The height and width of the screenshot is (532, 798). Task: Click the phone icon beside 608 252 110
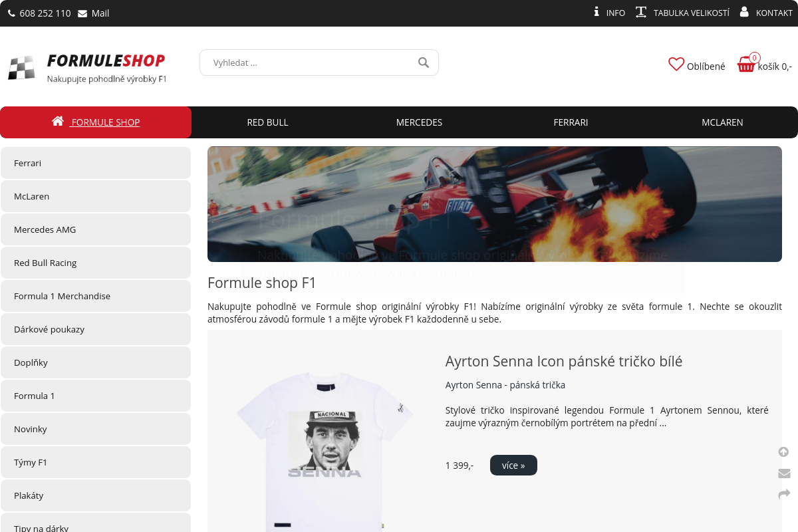(x=11, y=13)
